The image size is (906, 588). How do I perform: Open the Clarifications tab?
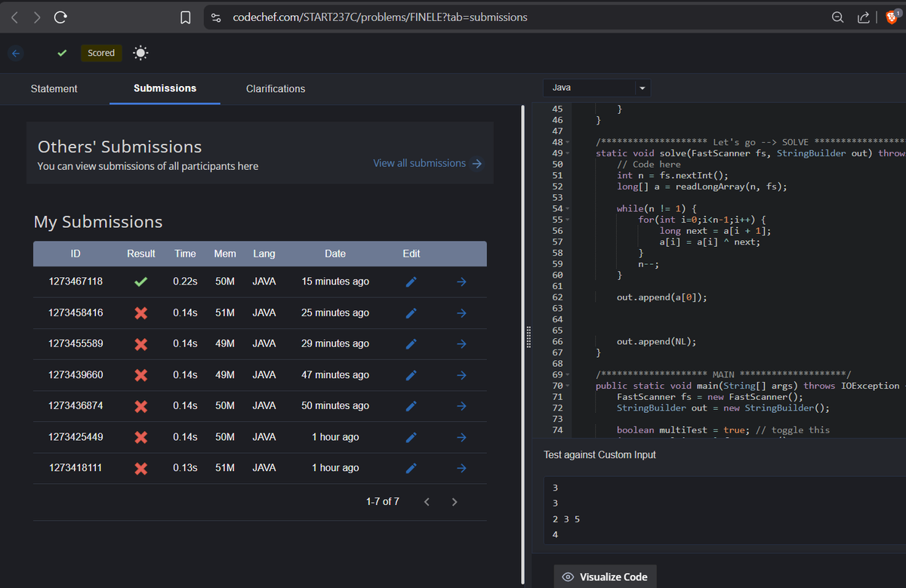click(276, 88)
